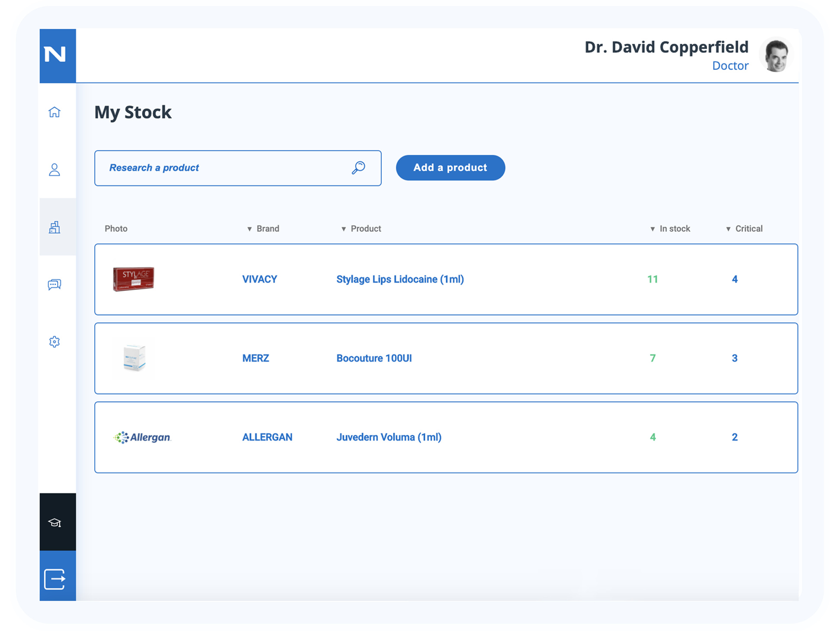This screenshot has width=840, height=631.
Task: Click the magnifier search icon
Action: [359, 167]
